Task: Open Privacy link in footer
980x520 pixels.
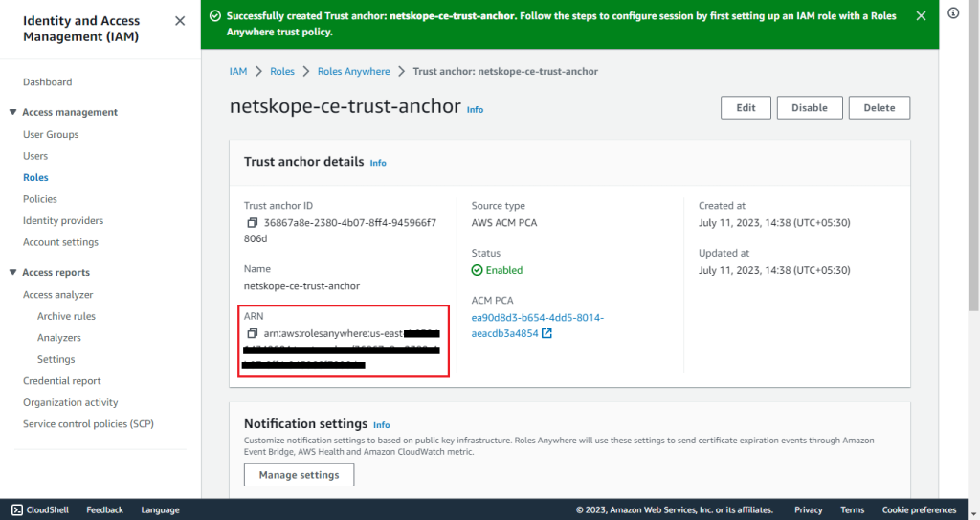Action: (808, 510)
